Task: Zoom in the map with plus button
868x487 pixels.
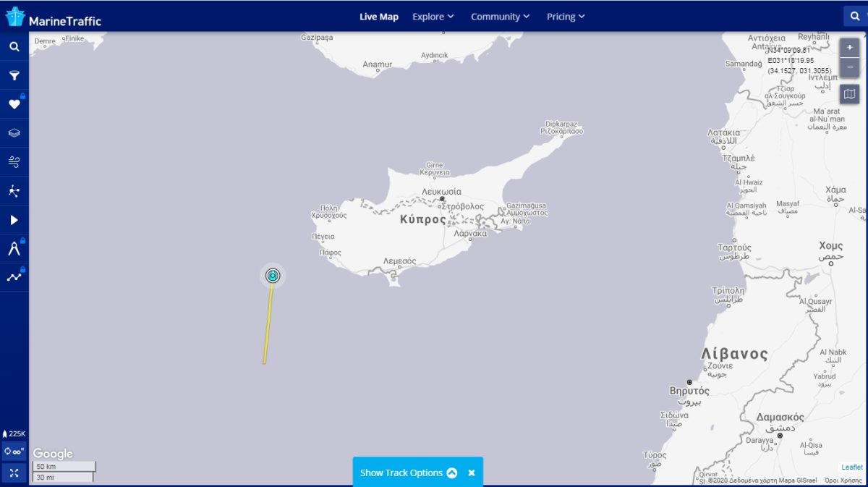Action: [x=849, y=48]
